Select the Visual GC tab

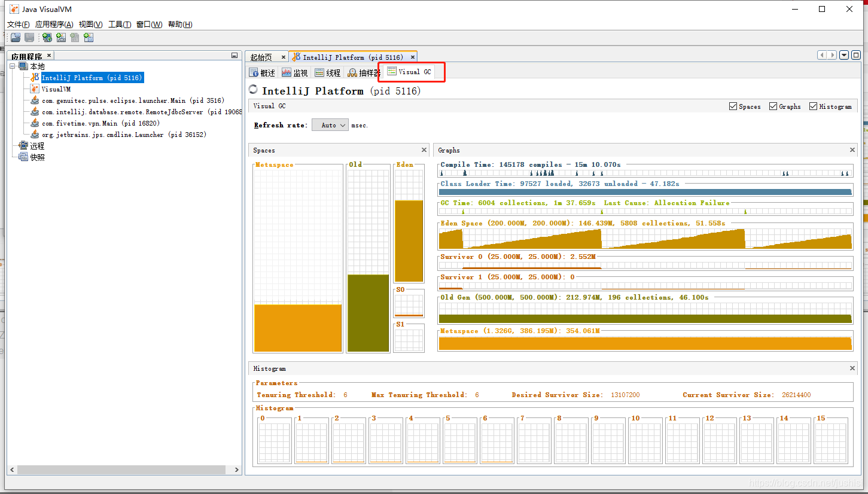click(410, 72)
